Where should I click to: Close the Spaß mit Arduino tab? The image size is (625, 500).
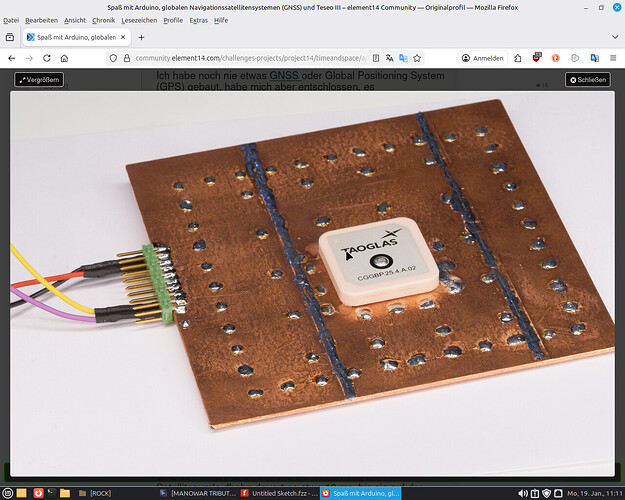pyautogui.click(x=122, y=37)
